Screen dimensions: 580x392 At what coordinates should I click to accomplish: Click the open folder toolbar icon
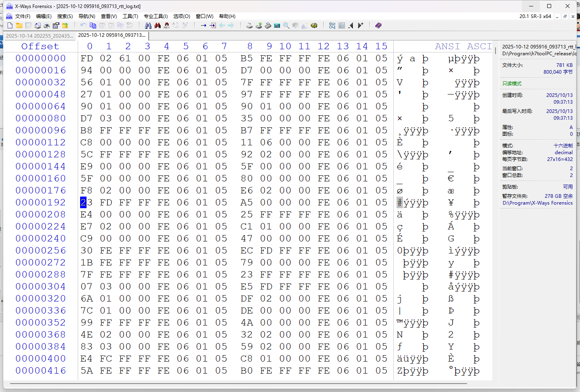[19, 26]
